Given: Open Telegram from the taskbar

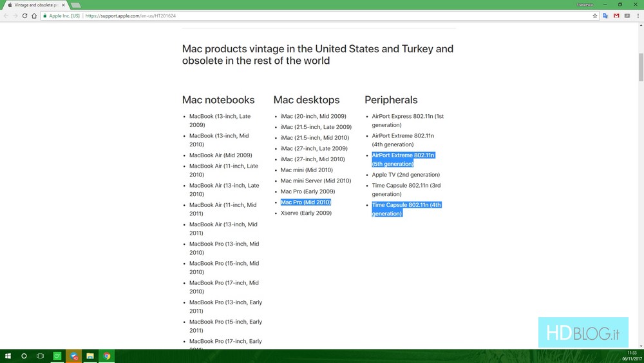Looking at the screenshot, I should [x=73, y=356].
